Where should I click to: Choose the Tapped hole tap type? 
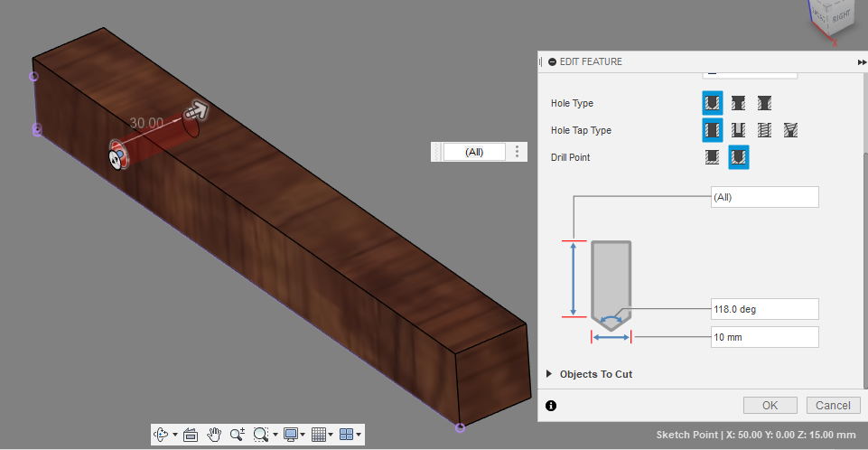(764, 130)
